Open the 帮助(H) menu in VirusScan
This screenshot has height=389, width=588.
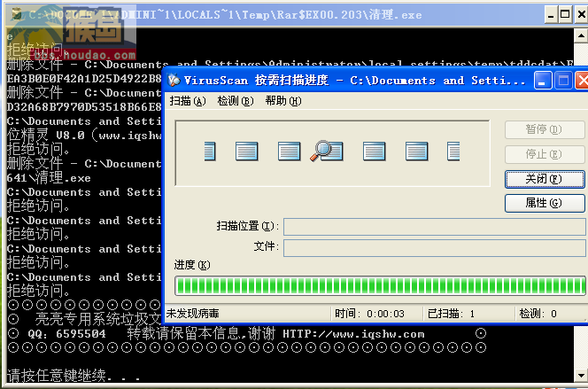click(x=283, y=101)
